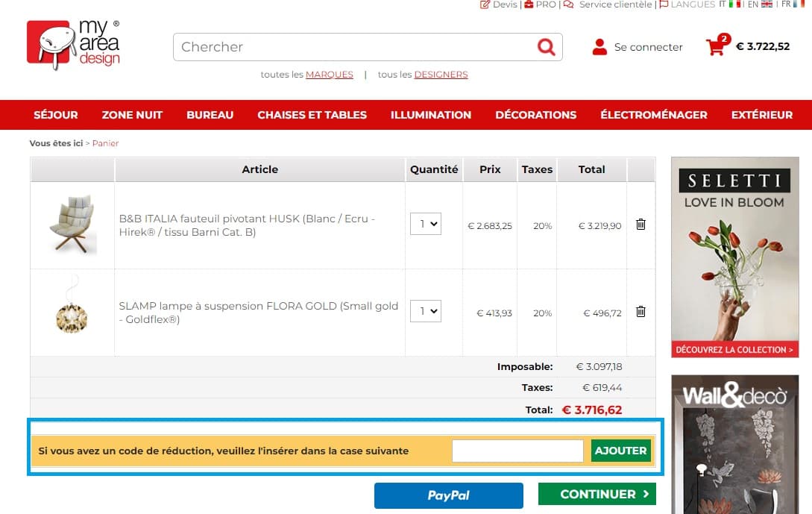Open a quote via the Devis pencil icon

[483, 4]
